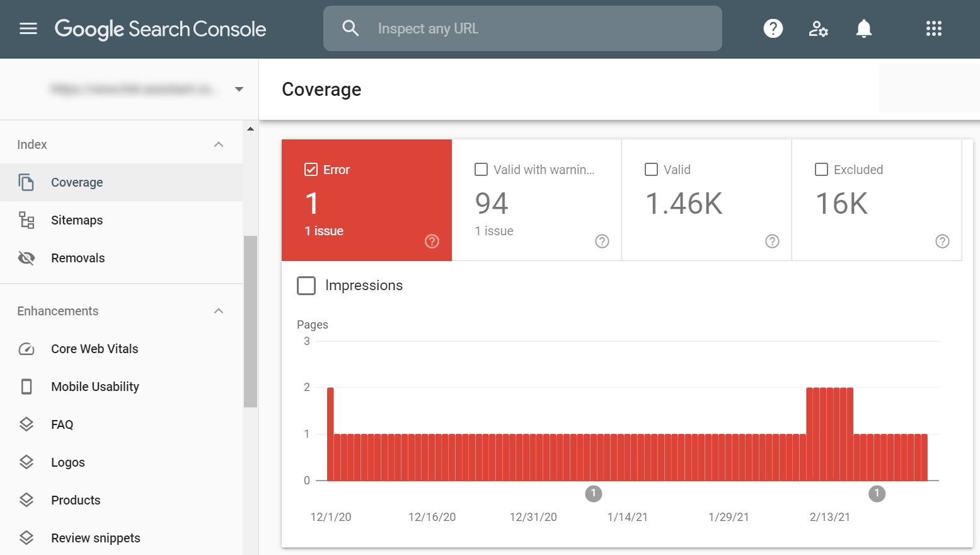Click the Core Web Vitals gauge icon
The width and height of the screenshot is (980, 555).
coord(26,349)
